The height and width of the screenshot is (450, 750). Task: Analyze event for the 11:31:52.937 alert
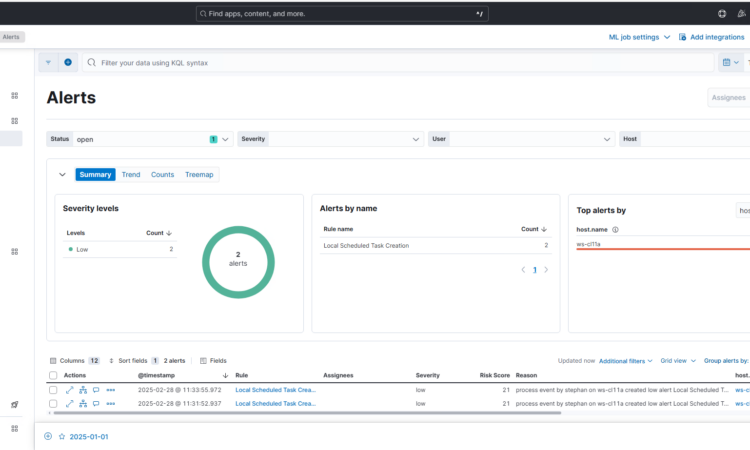pyautogui.click(x=83, y=404)
